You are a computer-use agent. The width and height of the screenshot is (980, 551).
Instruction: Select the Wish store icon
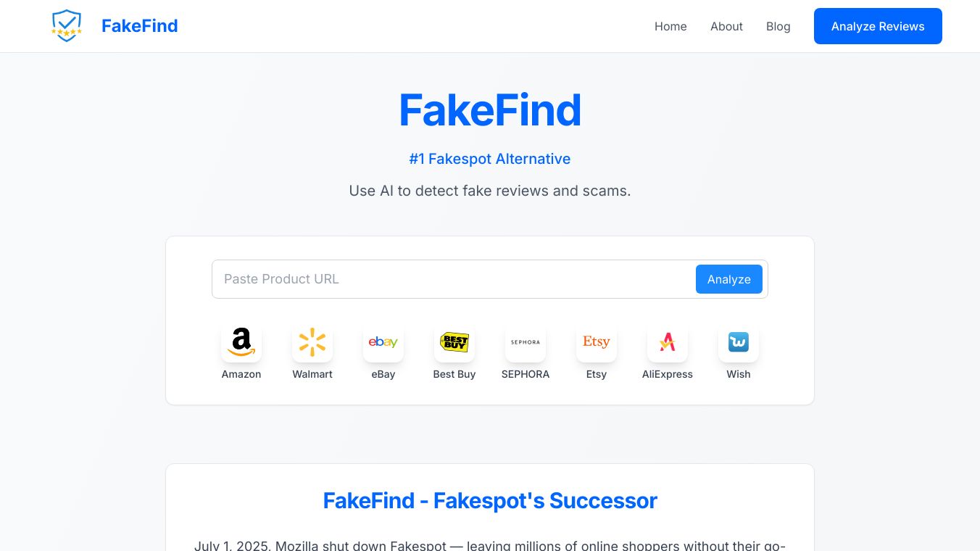pos(739,342)
